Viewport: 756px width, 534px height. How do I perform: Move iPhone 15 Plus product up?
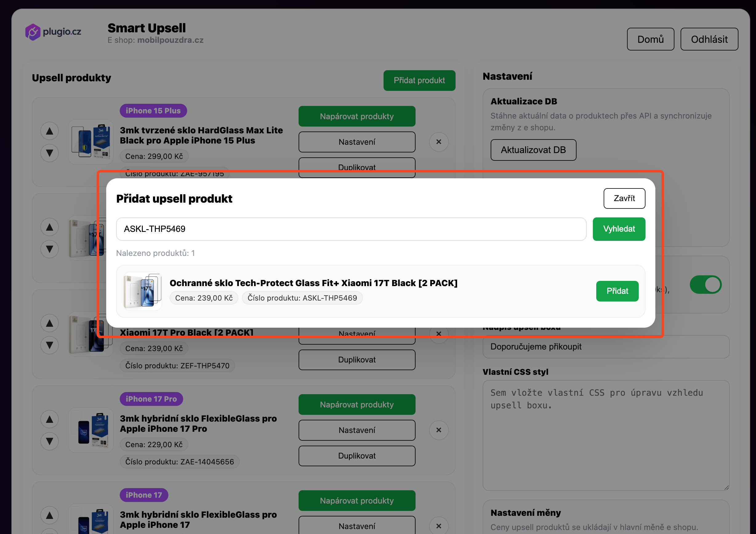pos(49,131)
